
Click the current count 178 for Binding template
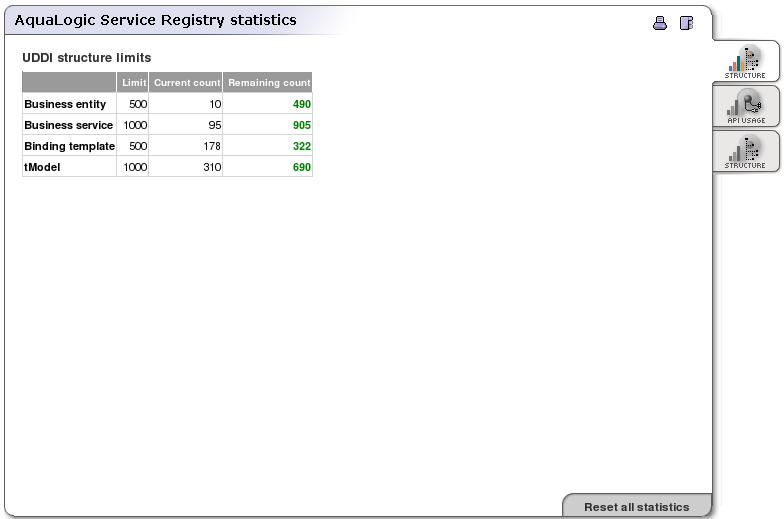(212, 146)
